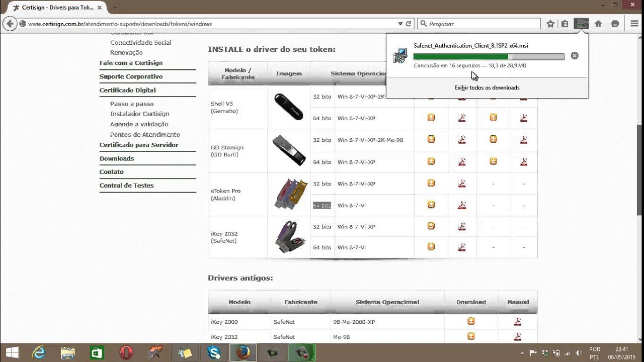Open Certificado para Servidor menu item
The height and width of the screenshot is (362, 644).
coord(139,145)
